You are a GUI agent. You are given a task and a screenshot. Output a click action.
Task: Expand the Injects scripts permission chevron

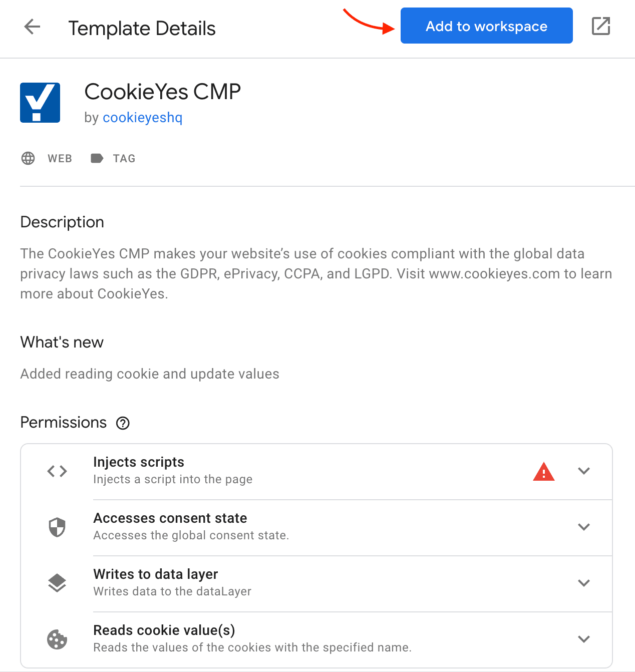pyautogui.click(x=584, y=471)
